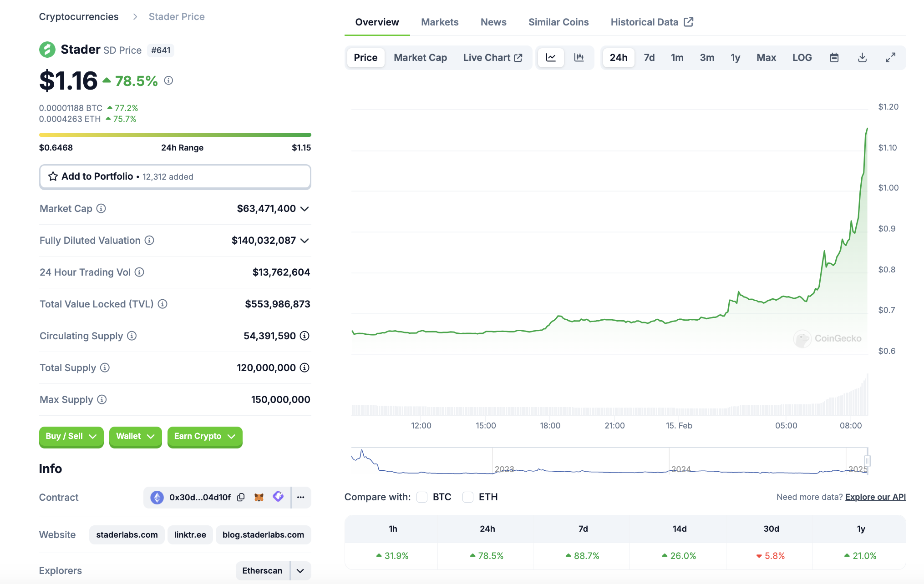Screen dimensions: 924x584
Task: Open the calendar date range picker
Action: (x=834, y=57)
